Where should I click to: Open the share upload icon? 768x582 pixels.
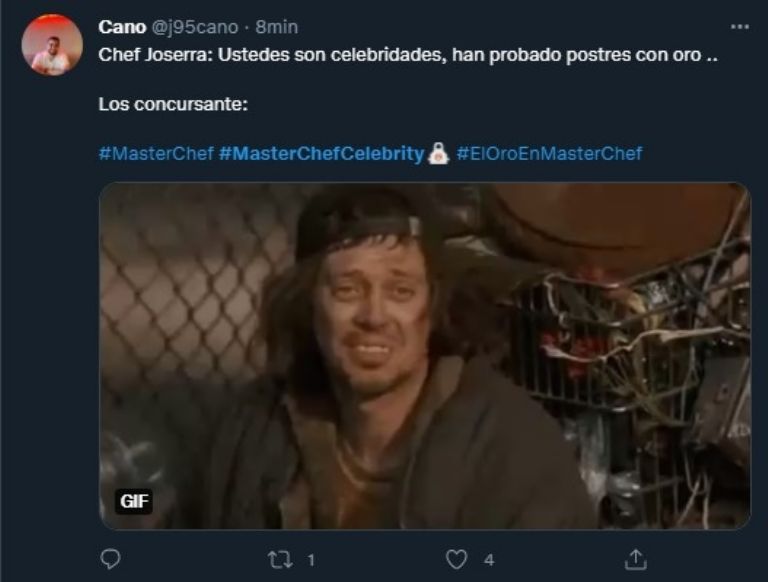point(636,559)
